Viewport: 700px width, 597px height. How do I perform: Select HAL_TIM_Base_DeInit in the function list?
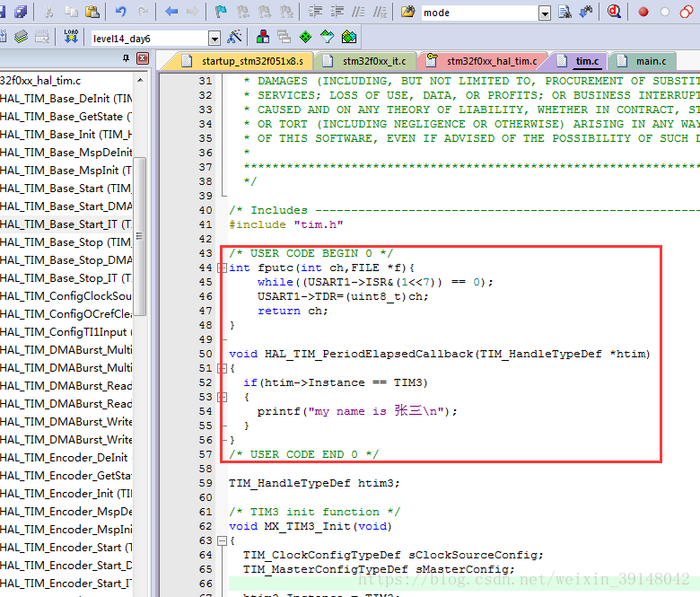[x=66, y=98]
